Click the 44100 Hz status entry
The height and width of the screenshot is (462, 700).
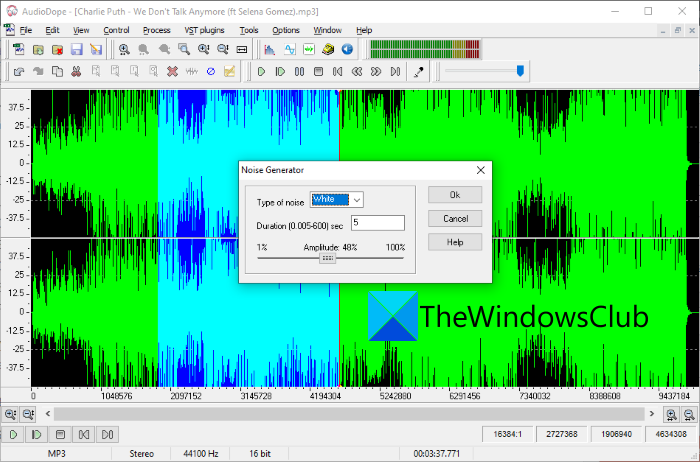[201, 454]
